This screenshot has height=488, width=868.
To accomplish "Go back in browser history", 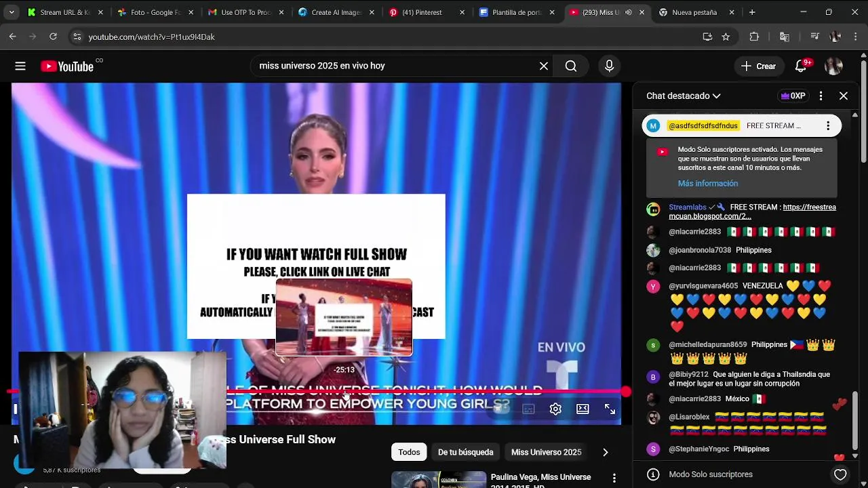I will click(12, 37).
